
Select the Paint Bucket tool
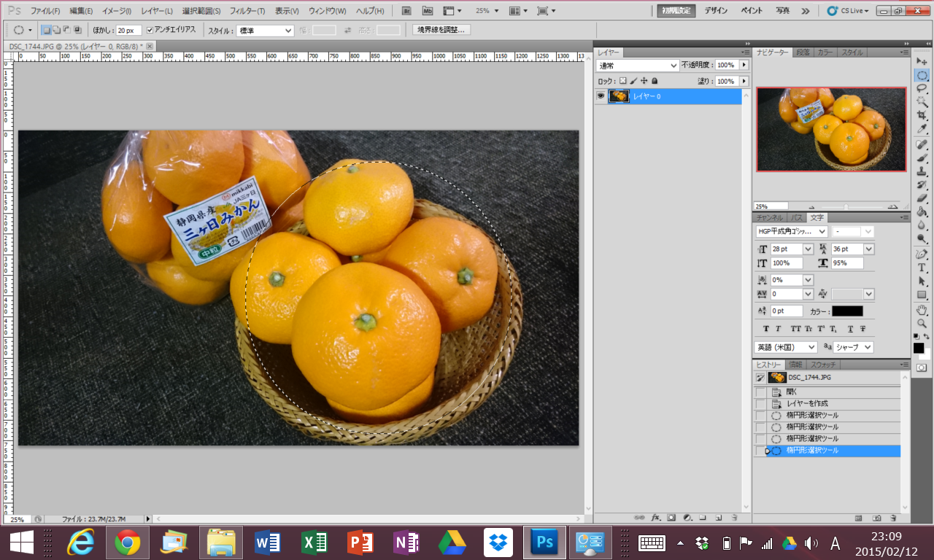point(922,211)
